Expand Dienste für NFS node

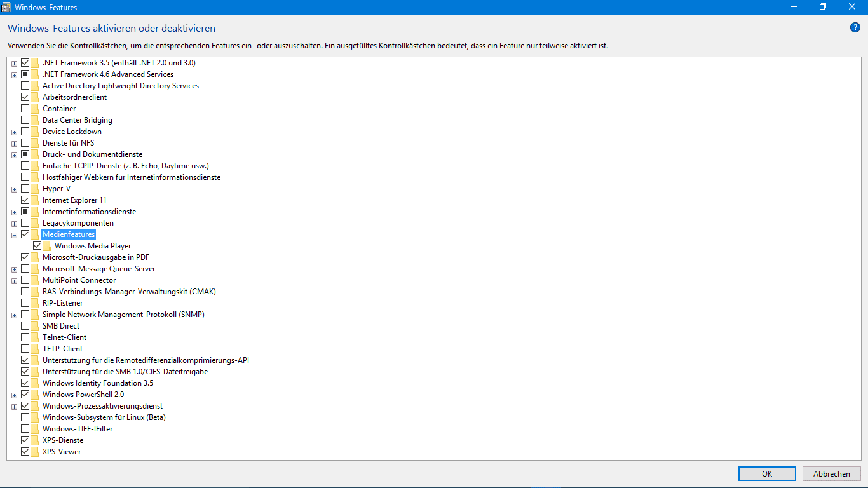[14, 144]
